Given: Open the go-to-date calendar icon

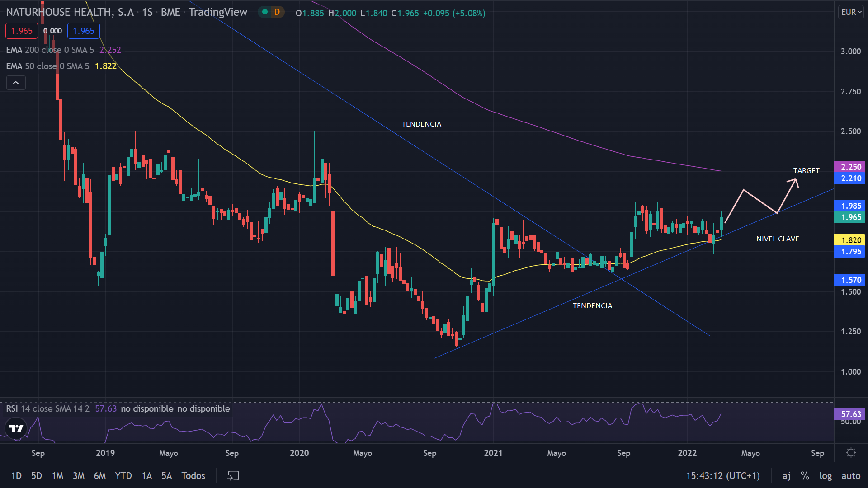Looking at the screenshot, I should click(x=233, y=475).
